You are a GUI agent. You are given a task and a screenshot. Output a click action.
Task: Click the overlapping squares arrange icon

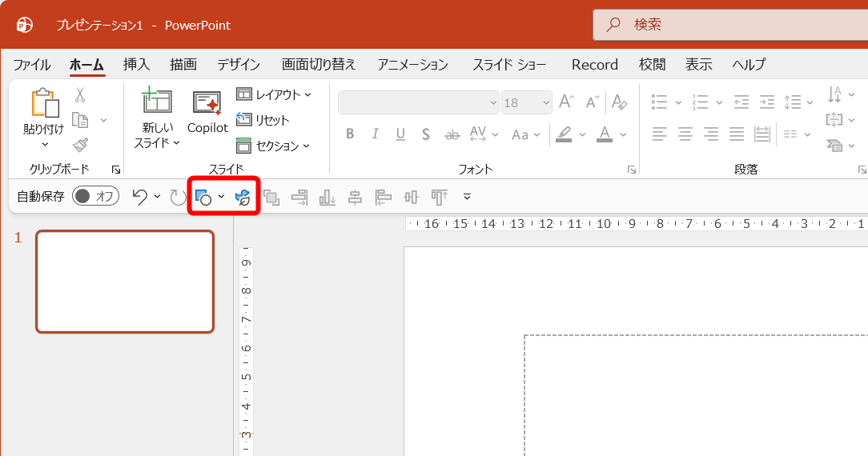(271, 198)
